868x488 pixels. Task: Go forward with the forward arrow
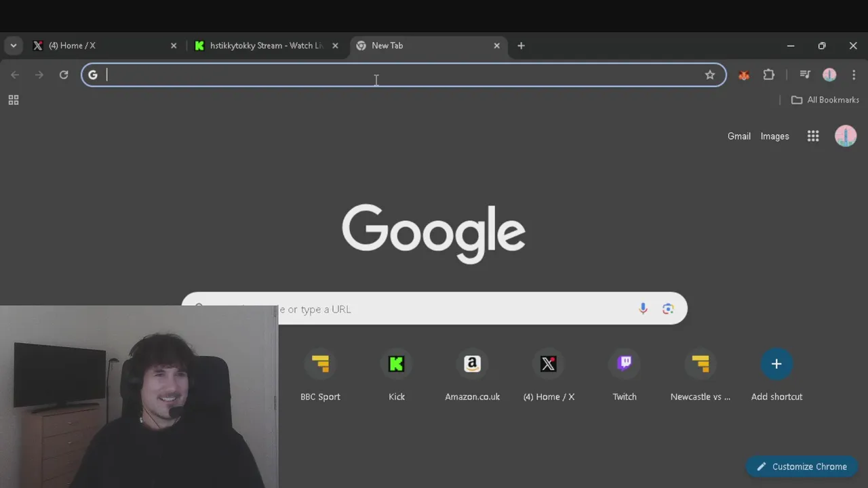[x=39, y=75]
